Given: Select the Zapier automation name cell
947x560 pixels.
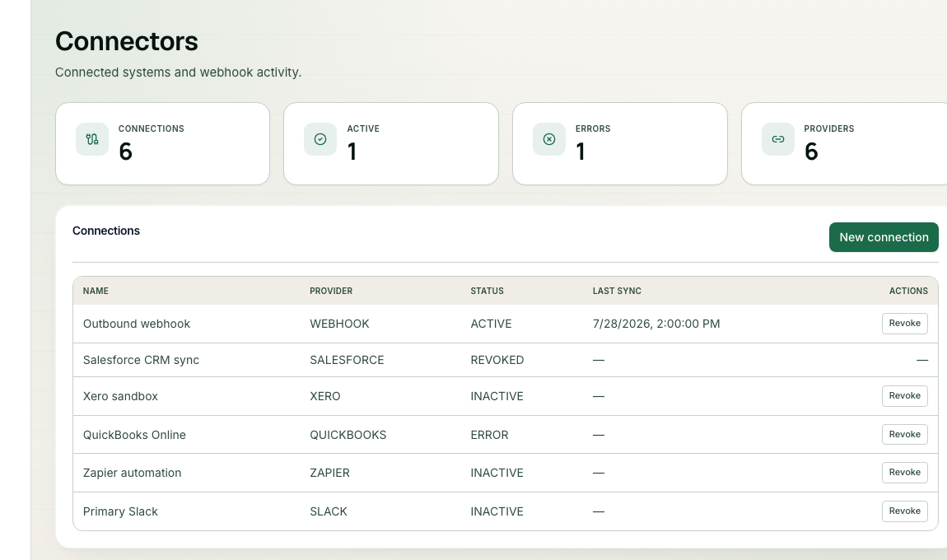Looking at the screenshot, I should coord(132,473).
